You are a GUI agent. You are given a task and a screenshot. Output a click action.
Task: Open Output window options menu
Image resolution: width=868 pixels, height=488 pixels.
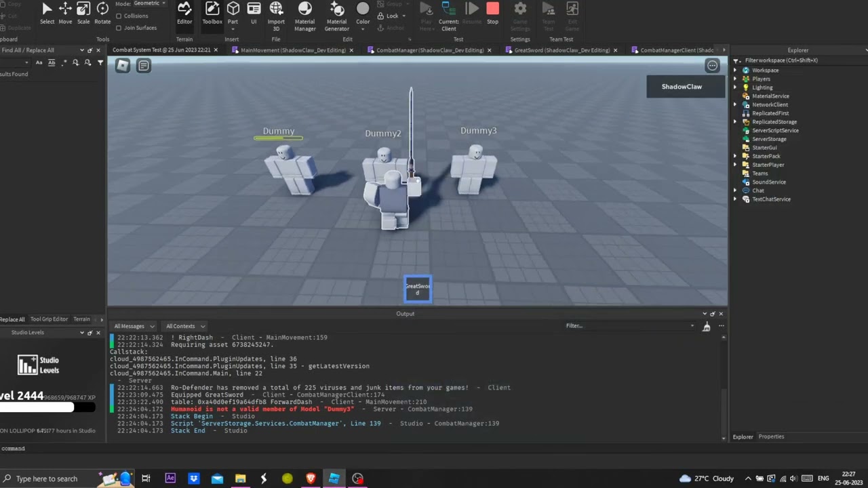(x=721, y=326)
